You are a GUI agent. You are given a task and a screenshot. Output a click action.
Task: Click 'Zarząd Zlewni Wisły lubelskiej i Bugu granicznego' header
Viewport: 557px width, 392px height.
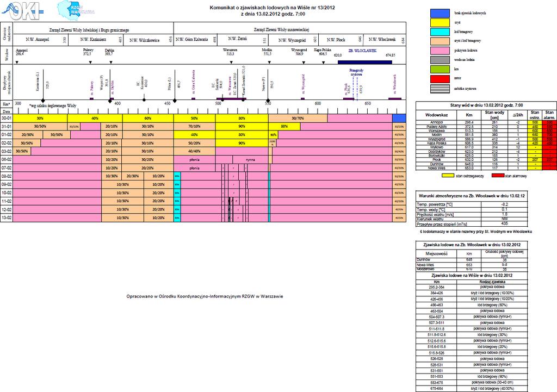tap(89, 30)
